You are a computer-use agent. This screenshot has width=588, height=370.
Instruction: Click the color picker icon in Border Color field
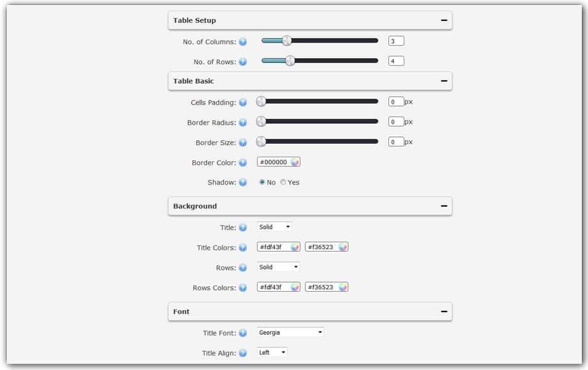(293, 162)
